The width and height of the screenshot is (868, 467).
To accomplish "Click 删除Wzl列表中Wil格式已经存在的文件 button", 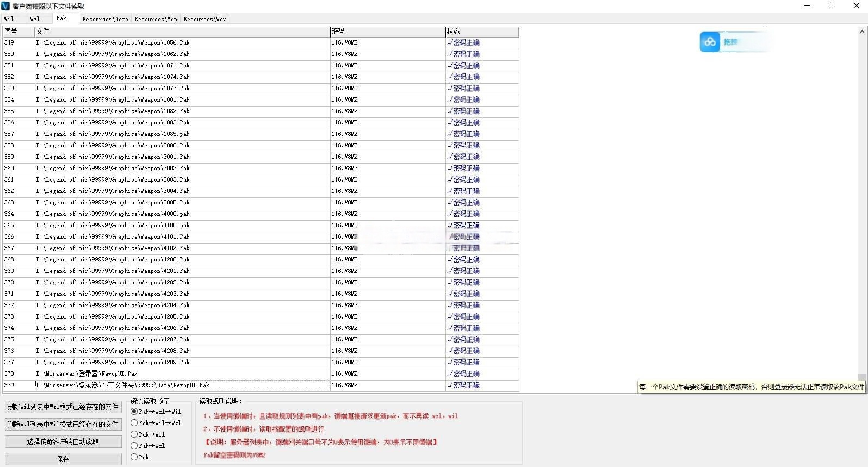I will click(x=63, y=424).
